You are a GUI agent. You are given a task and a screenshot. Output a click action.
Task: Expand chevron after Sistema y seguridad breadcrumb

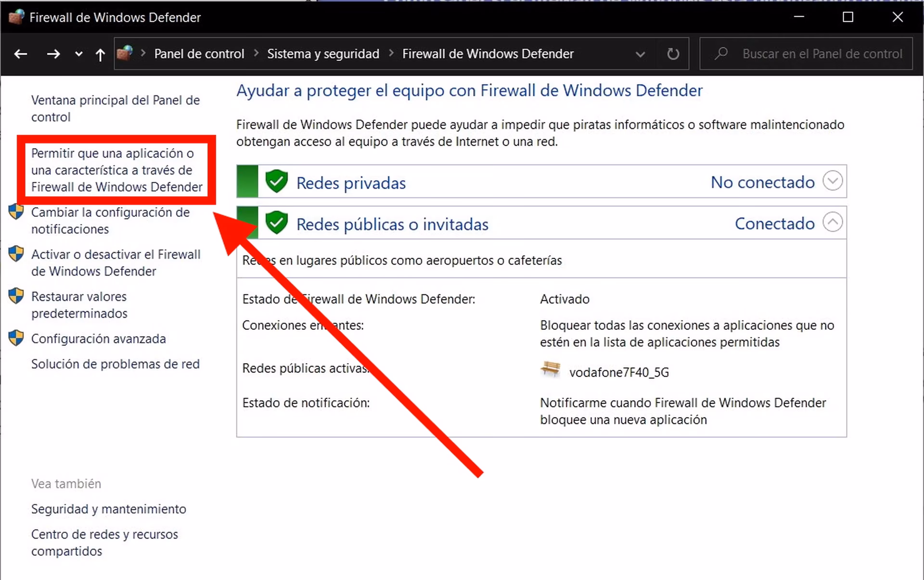pyautogui.click(x=391, y=53)
